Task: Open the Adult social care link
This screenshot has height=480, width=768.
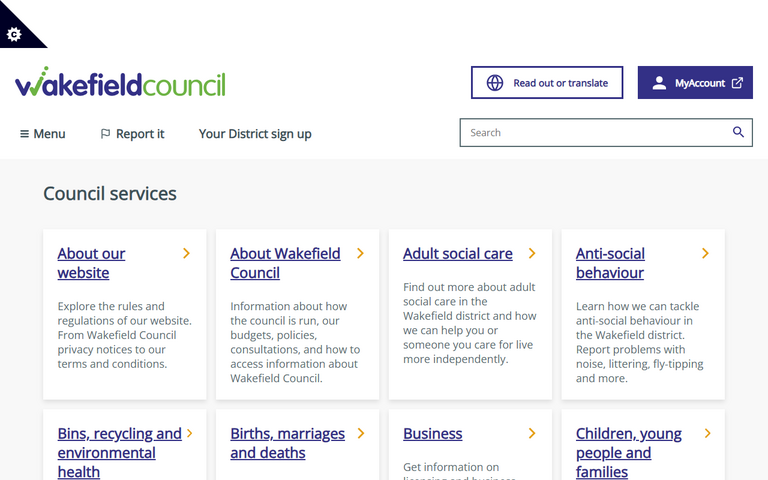Action: point(457,254)
